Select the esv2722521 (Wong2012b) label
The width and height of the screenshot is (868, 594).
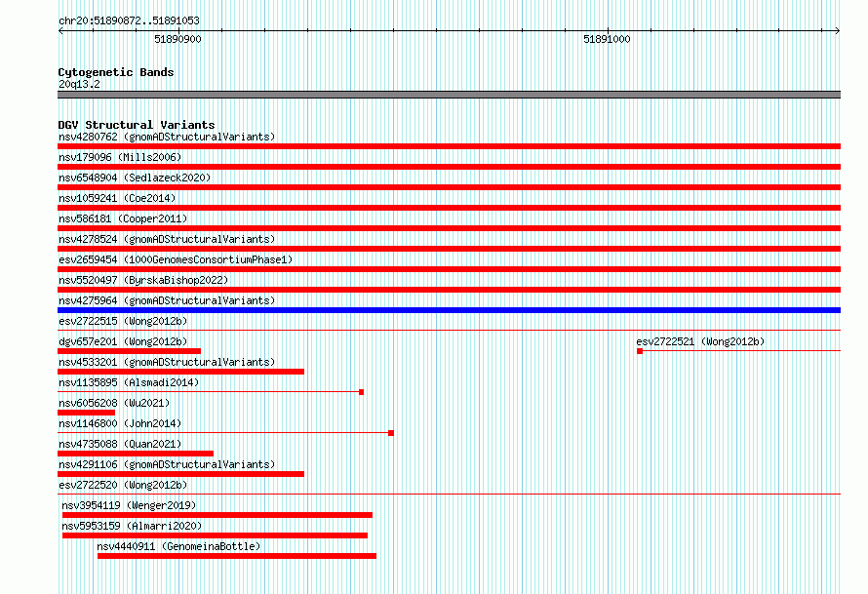[x=700, y=341]
